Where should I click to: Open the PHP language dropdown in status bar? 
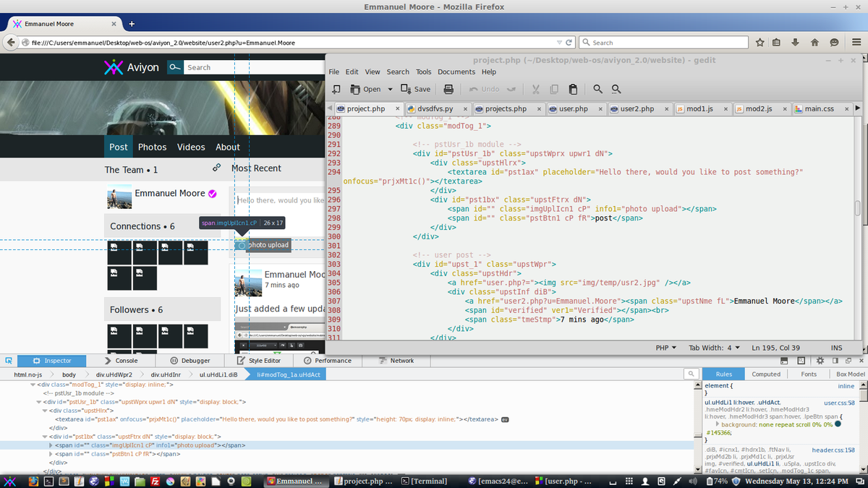[x=665, y=348]
